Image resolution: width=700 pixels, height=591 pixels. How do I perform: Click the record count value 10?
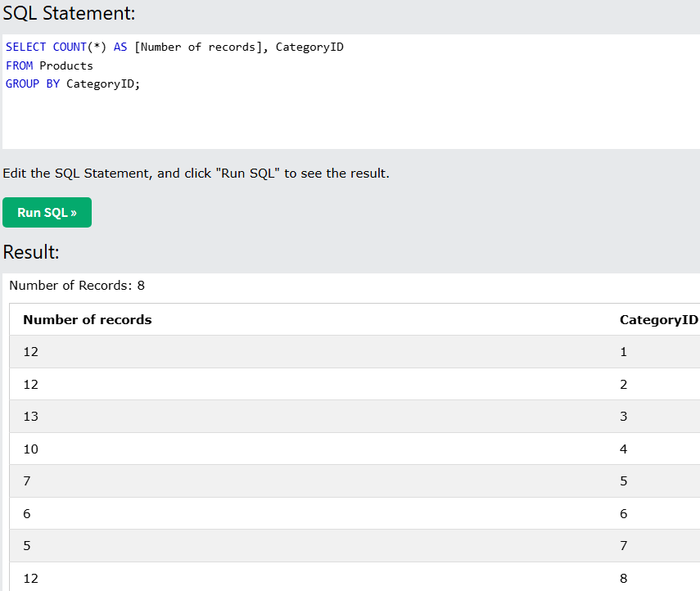31,449
